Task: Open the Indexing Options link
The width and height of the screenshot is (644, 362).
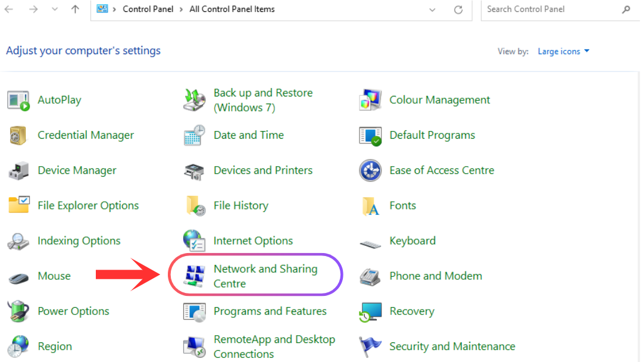Action: 79,241
